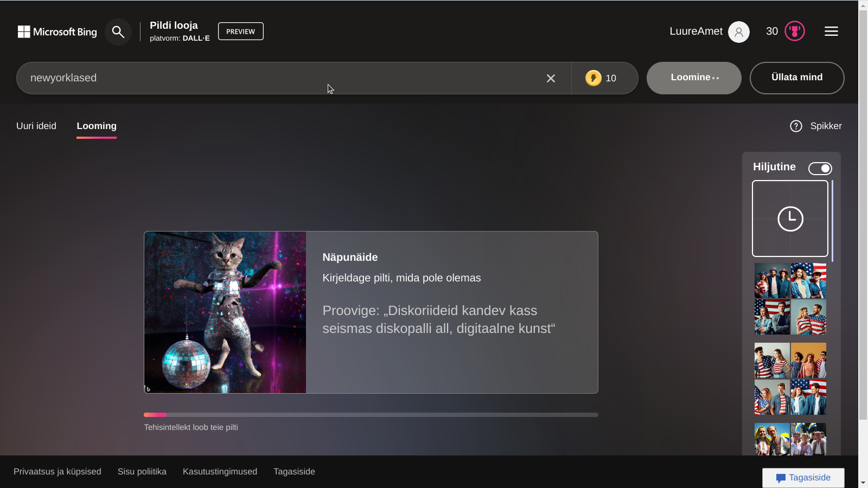Click the Spikker help question icon
Image resolution: width=868 pixels, height=488 pixels.
(x=796, y=126)
